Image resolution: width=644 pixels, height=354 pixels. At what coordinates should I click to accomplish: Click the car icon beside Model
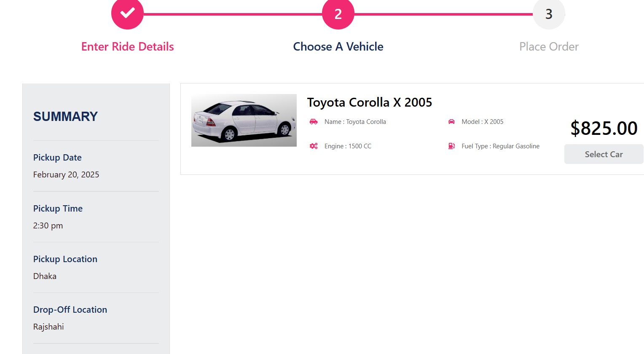click(451, 122)
